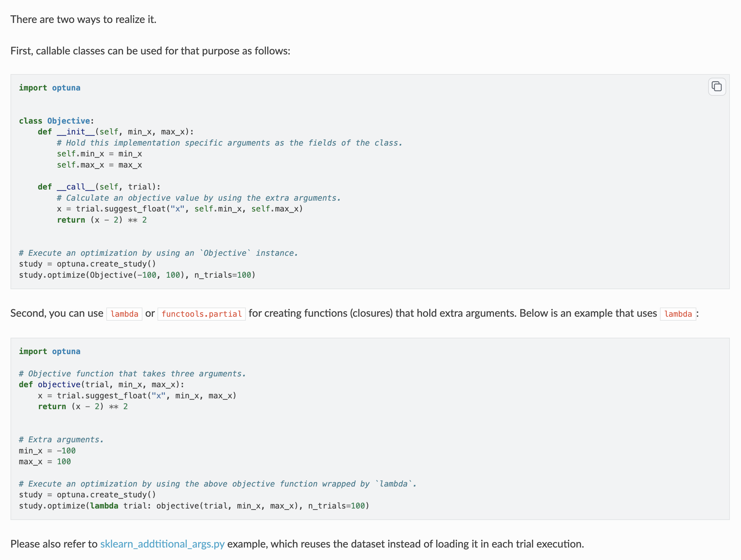Click the 'self.max_x = max_x' line
The width and height of the screenshot is (741, 560).
point(99,165)
